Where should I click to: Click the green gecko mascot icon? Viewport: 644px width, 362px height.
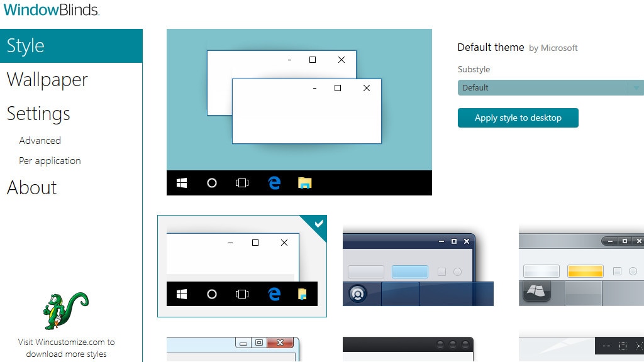65,310
